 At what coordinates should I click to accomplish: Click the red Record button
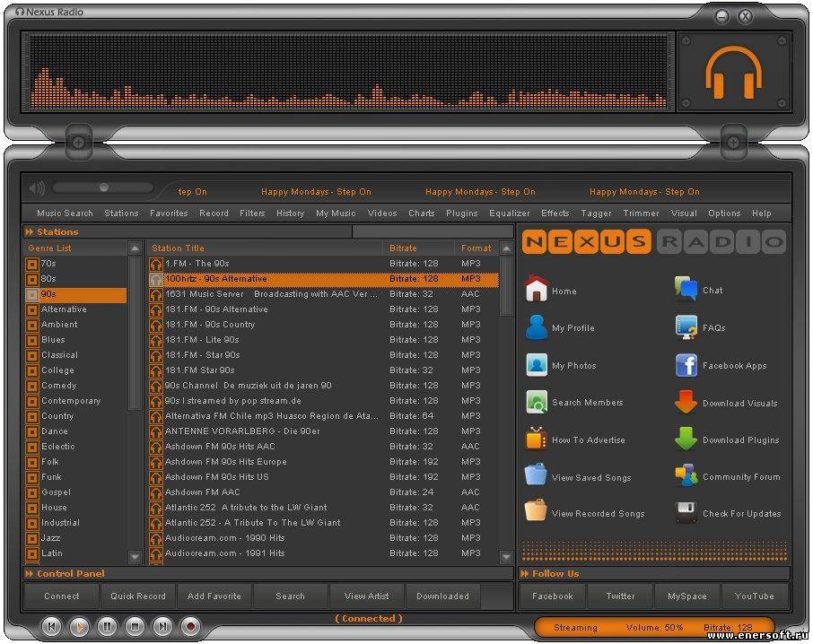(x=190, y=627)
